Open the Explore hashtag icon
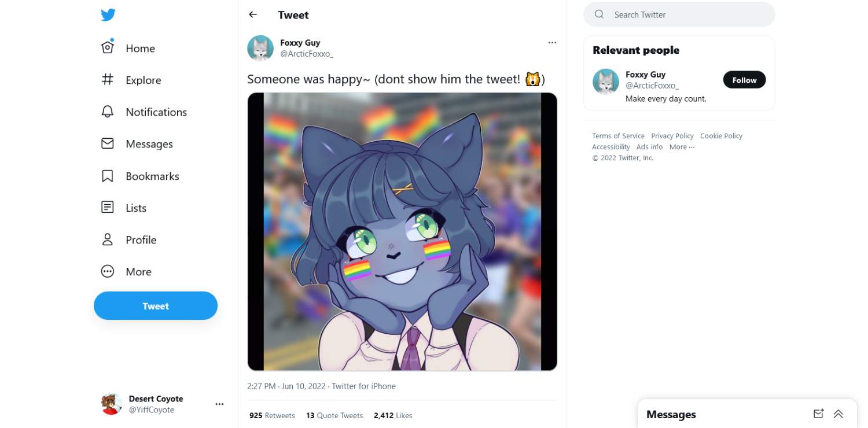Screen dimensions: 868x428 point(108,80)
